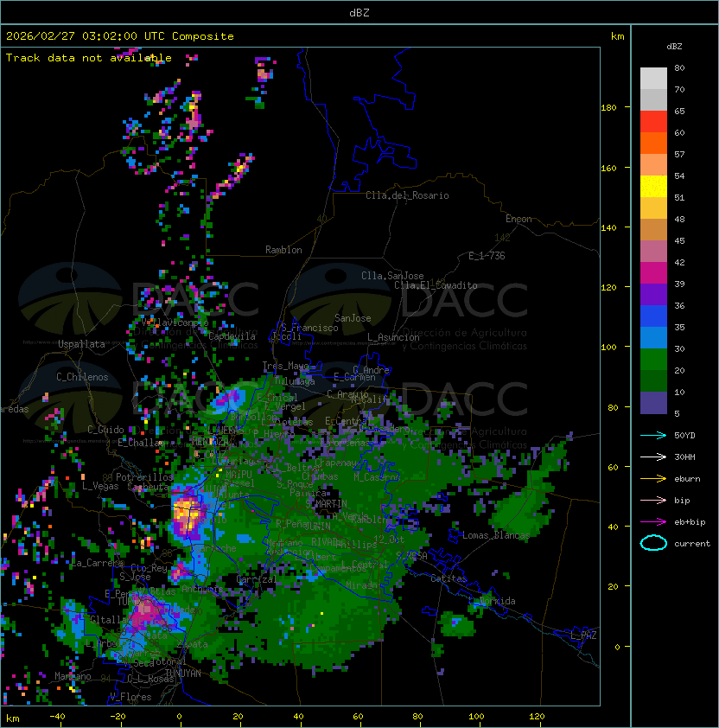Click the '2026/02/27 03:02:00 UTC Composite' timestamp
Viewport: 719px width, 728px height.
(x=120, y=36)
